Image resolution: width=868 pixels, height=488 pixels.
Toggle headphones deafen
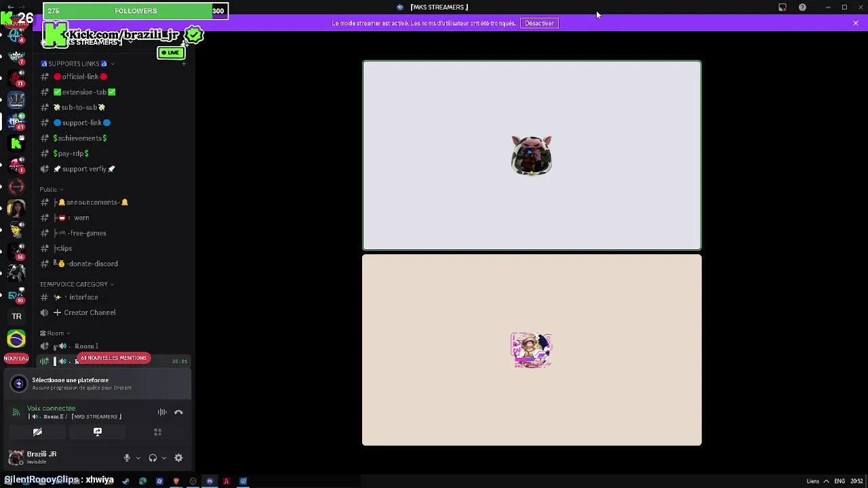pyautogui.click(x=153, y=458)
